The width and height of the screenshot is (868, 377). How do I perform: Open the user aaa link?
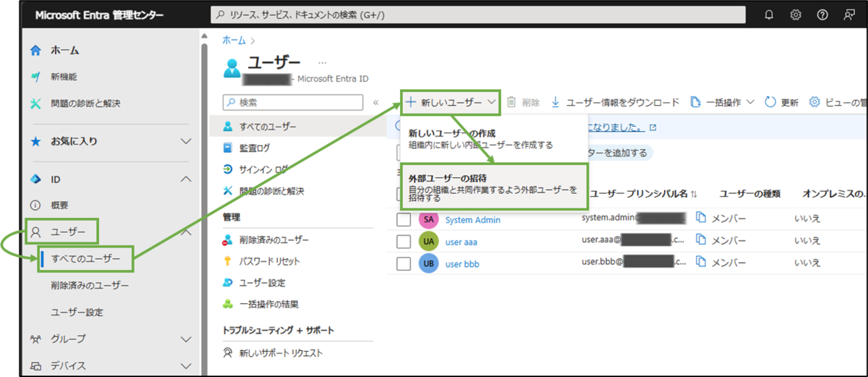[461, 242]
